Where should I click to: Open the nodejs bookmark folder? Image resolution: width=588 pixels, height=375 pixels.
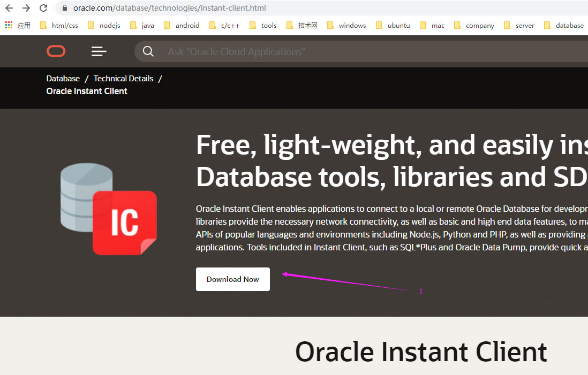[x=104, y=25]
